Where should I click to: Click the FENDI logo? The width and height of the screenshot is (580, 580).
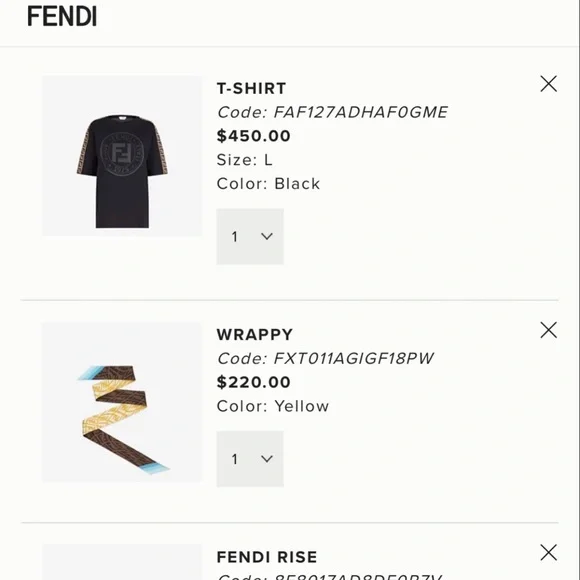(x=62, y=17)
